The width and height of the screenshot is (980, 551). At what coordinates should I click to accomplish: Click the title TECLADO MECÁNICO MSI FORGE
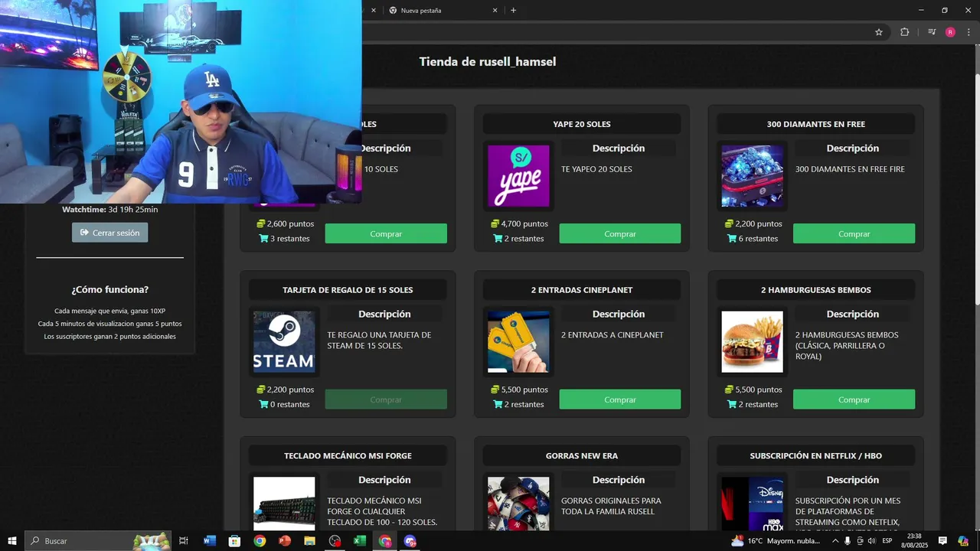[348, 455]
